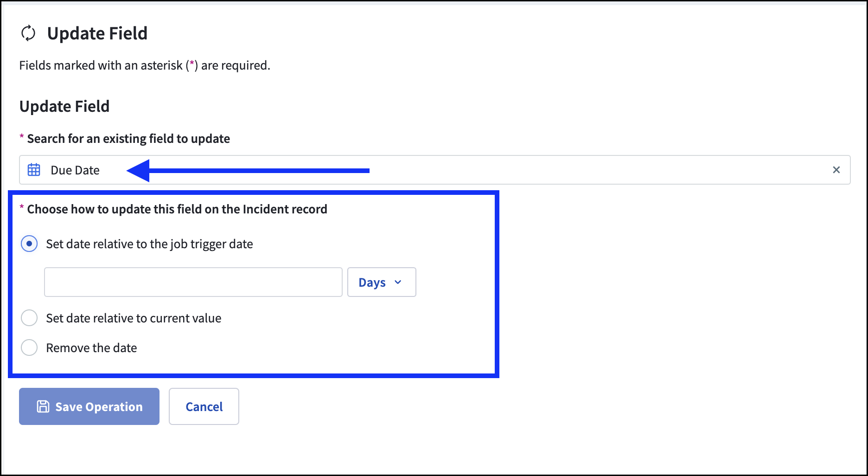Choose 'Set date relative to current value' option
Screen dimensions: 868x476
(29, 318)
